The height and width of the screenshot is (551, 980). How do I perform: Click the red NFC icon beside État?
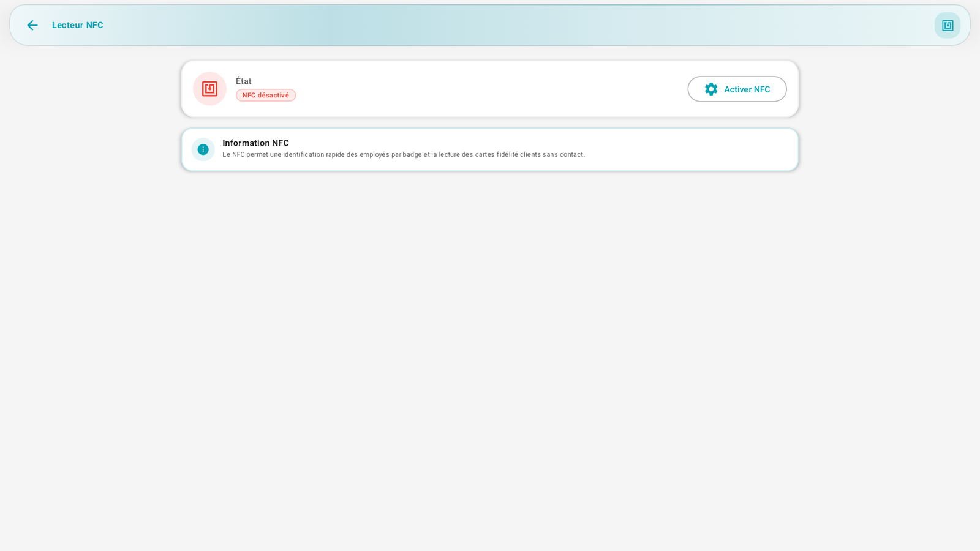[x=209, y=89]
